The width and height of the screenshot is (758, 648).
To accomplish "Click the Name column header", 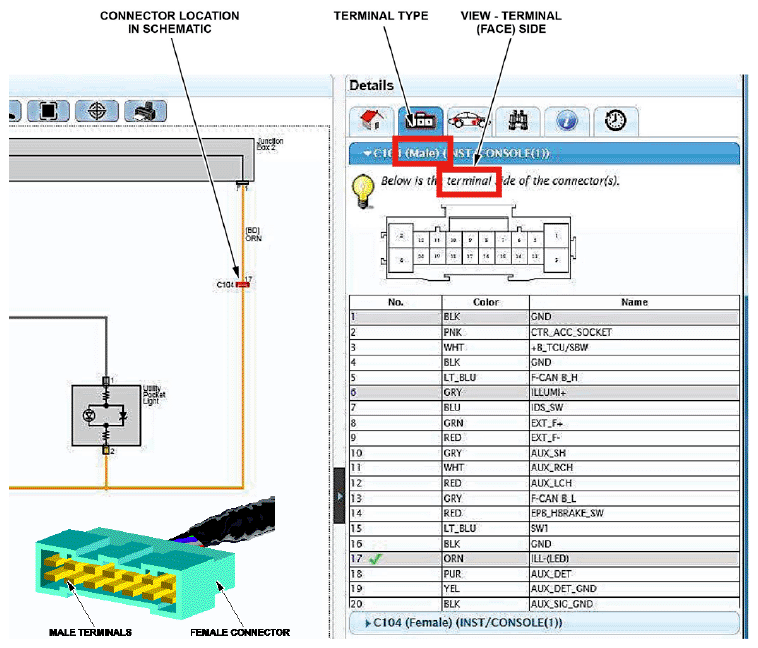I will pyautogui.click(x=634, y=302).
